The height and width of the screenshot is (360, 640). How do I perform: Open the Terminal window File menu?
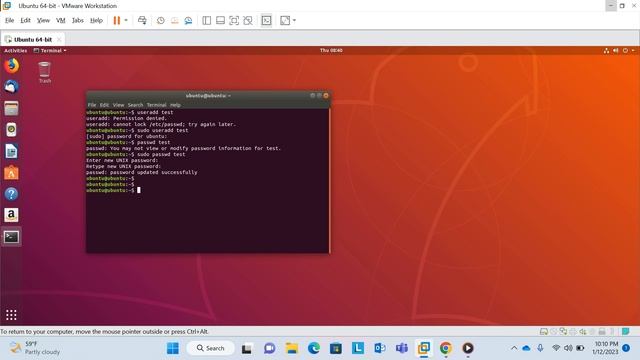click(92, 105)
